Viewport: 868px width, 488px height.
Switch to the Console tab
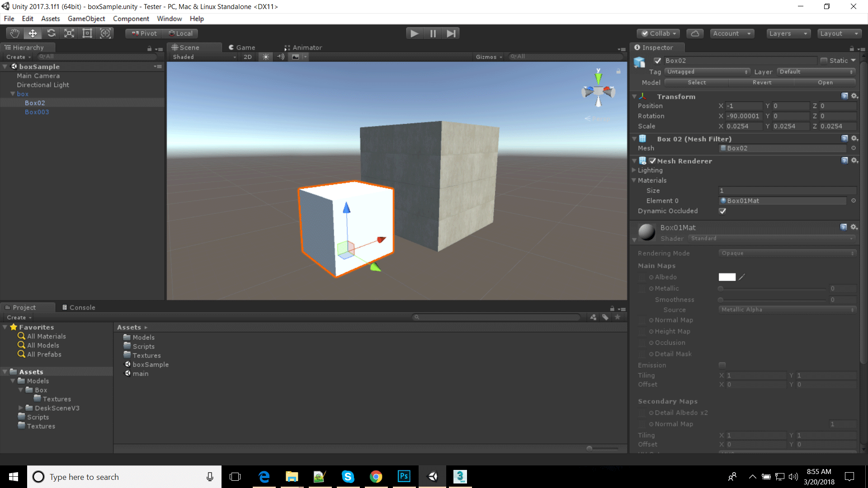click(x=79, y=307)
